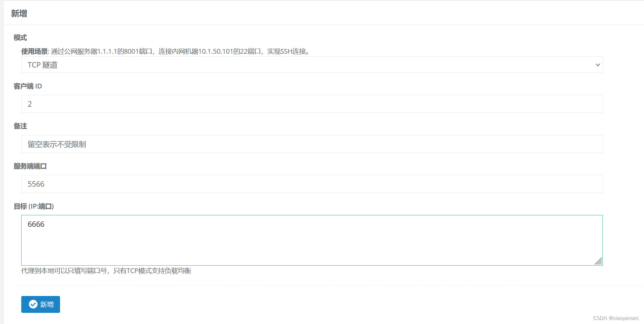Click the 服务端端口 field showing 5566
The image size is (644, 324).
[312, 184]
